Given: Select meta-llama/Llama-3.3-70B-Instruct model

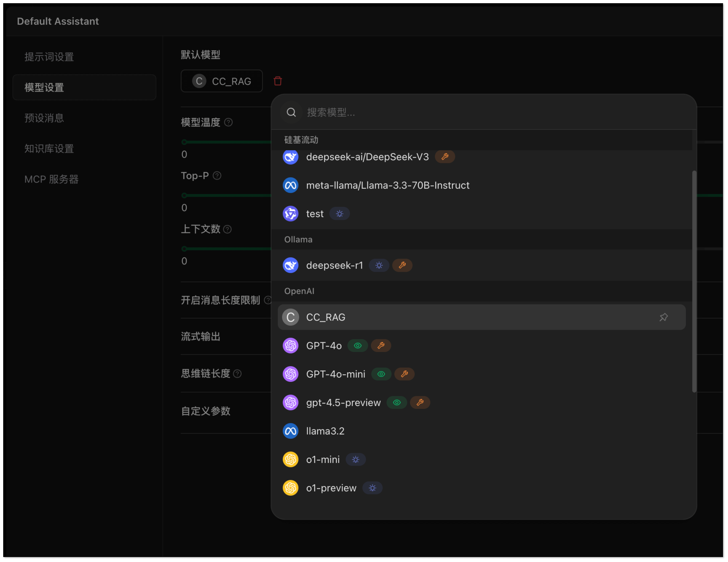Looking at the screenshot, I should 482,185.
